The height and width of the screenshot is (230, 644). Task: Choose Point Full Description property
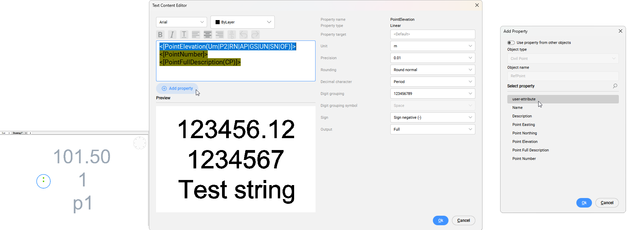pos(530,150)
